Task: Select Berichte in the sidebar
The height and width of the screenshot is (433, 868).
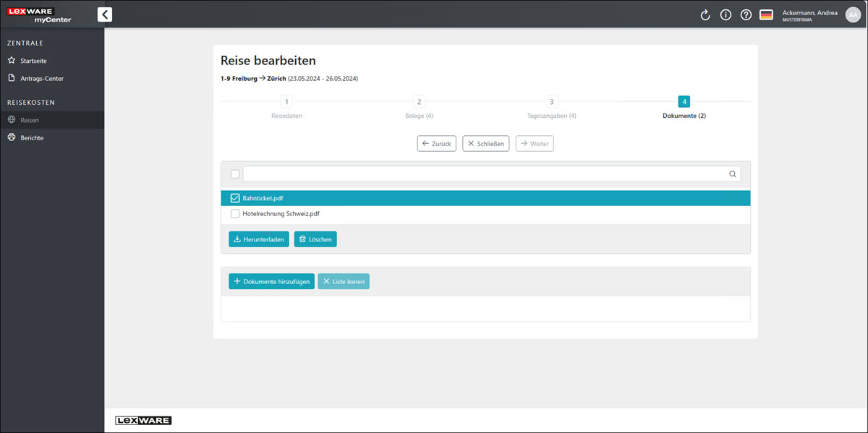Action: pyautogui.click(x=32, y=137)
